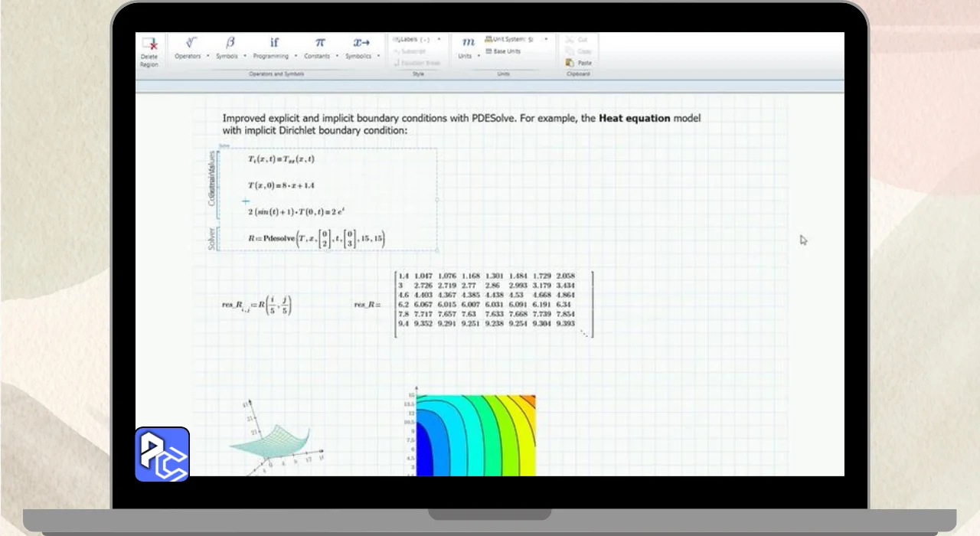The image size is (980, 536).
Task: Open the Operators root-symbol icon
Action: 191,43
